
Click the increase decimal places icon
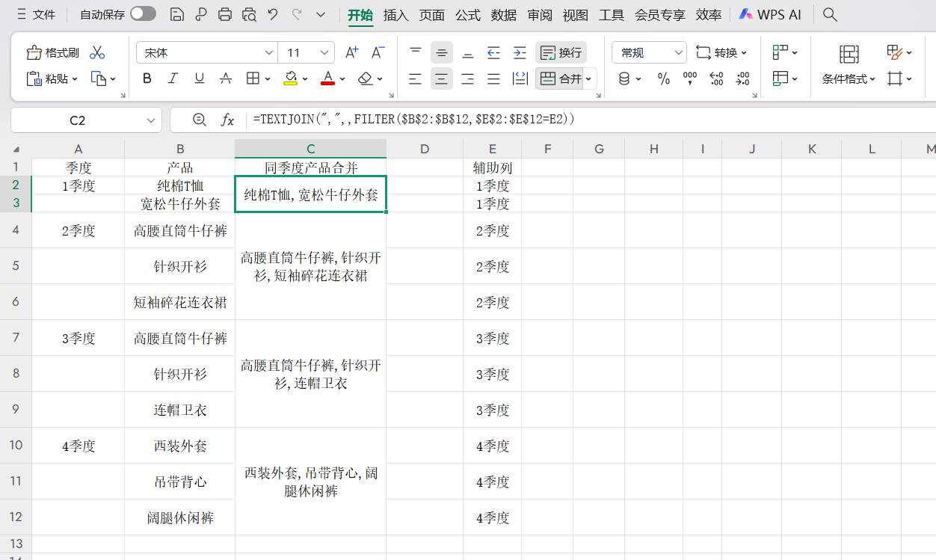[x=716, y=78]
